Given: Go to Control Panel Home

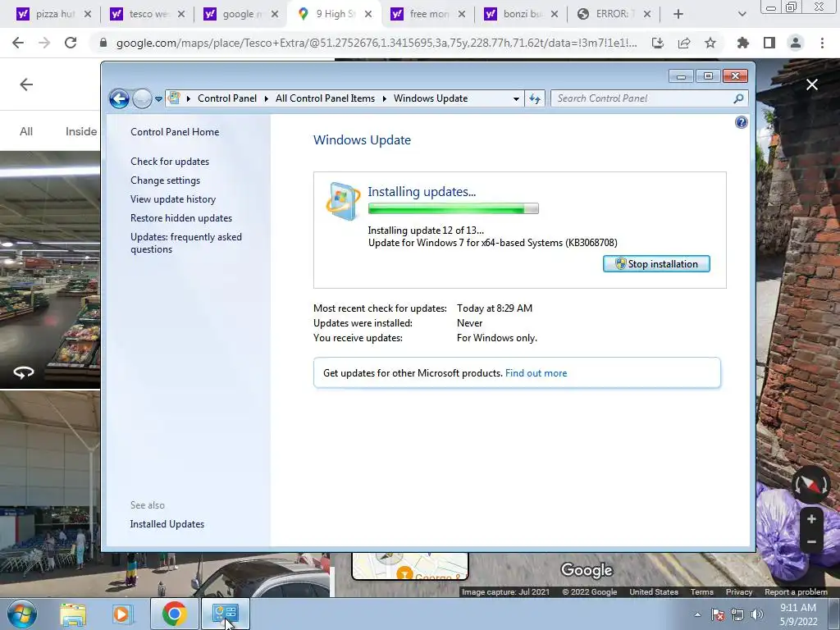Looking at the screenshot, I should tap(175, 132).
